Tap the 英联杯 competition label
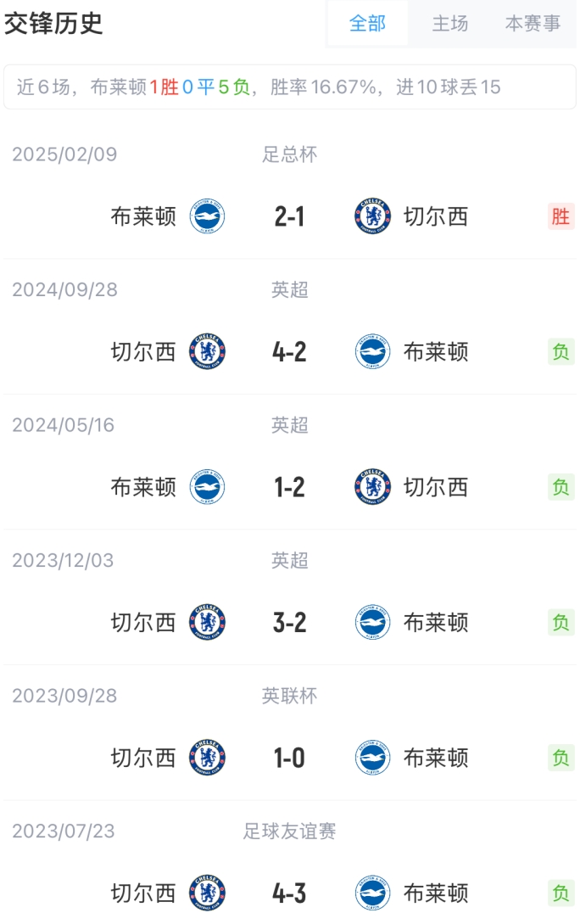580x924 pixels. pos(290,696)
